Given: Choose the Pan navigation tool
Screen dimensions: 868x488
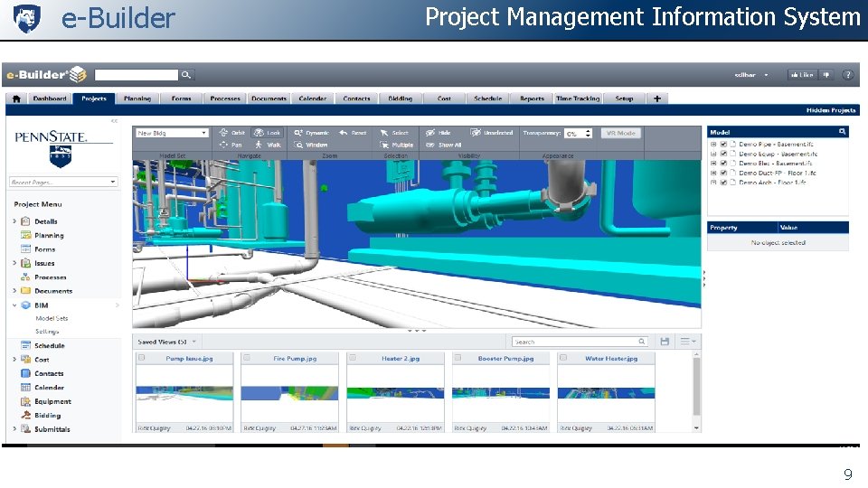Looking at the screenshot, I should click(231, 145).
